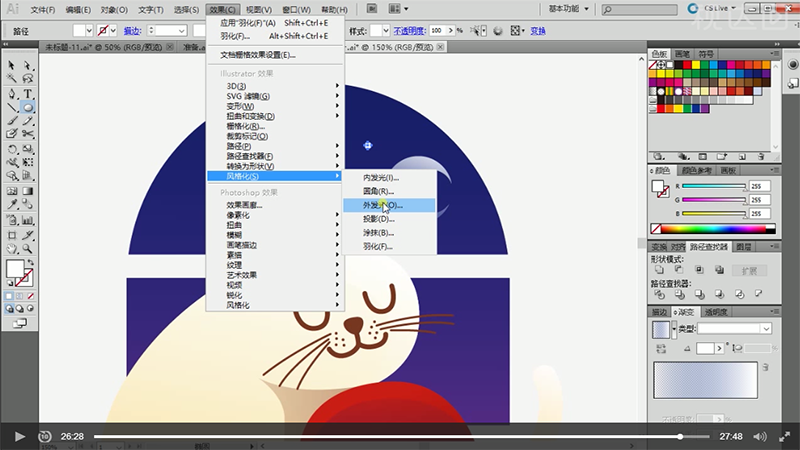Screen dimensions: 800x450
Task: Expand opacity slider arrow in control bar
Action: click(x=451, y=31)
